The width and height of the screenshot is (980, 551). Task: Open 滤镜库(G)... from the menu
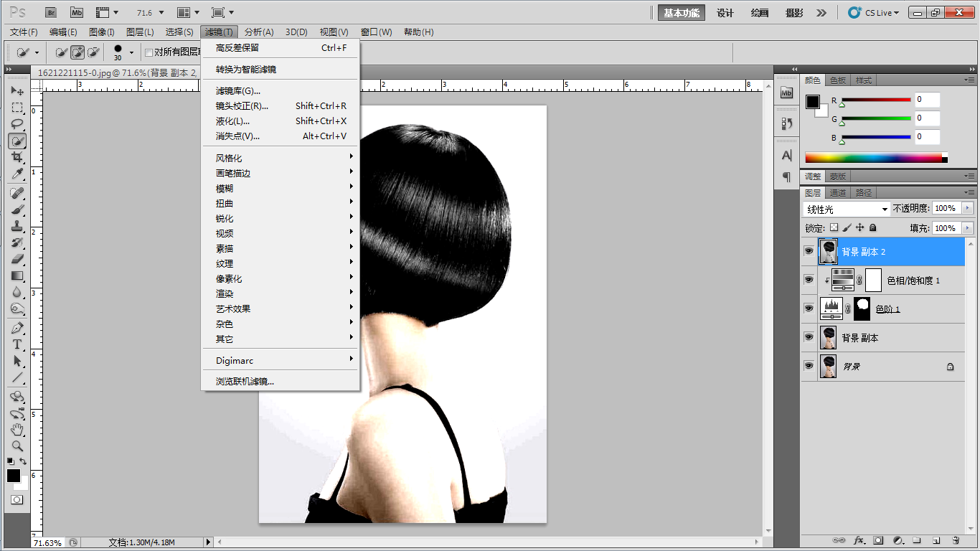(280, 90)
